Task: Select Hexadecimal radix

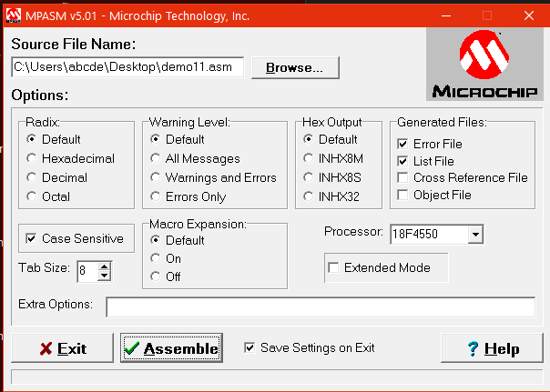Action: (x=32, y=158)
